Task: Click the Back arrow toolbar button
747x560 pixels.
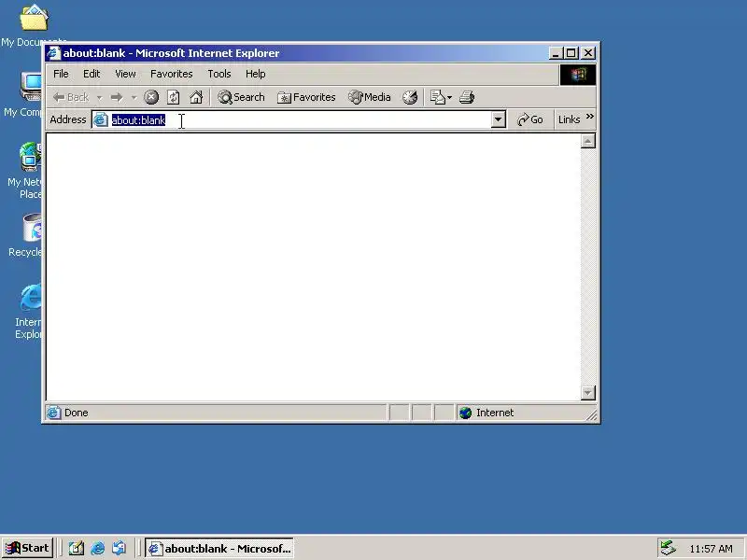Action: point(71,97)
